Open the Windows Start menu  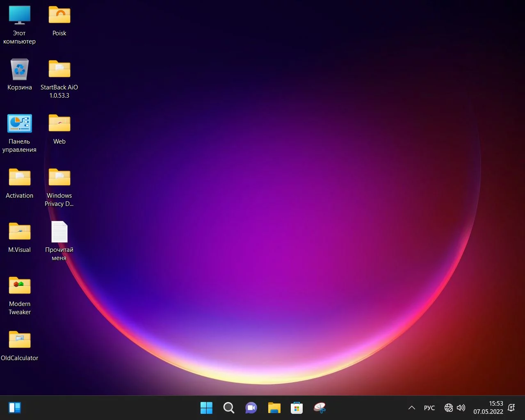[206, 408]
